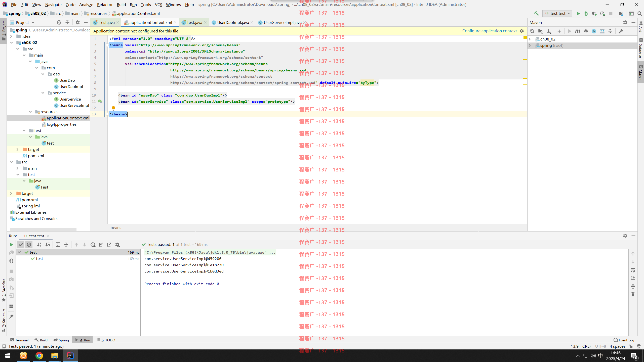
Task: Open Project panel gear options
Action: pos(78,22)
